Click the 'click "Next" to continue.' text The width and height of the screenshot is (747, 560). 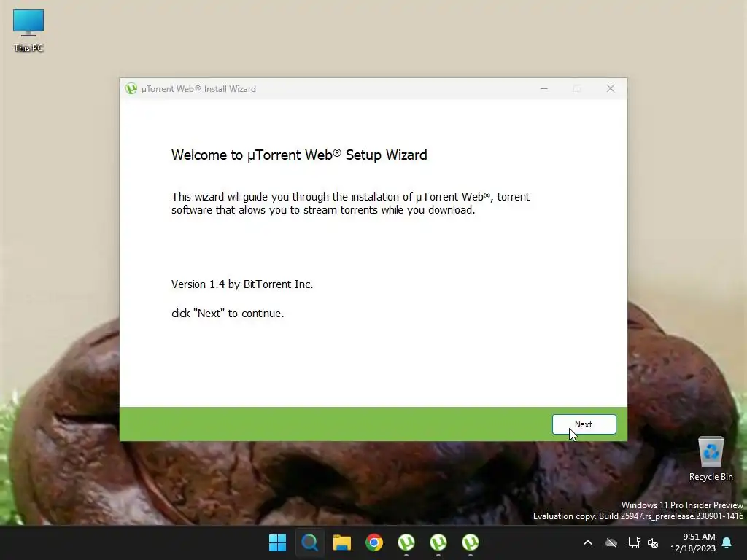pos(228,314)
